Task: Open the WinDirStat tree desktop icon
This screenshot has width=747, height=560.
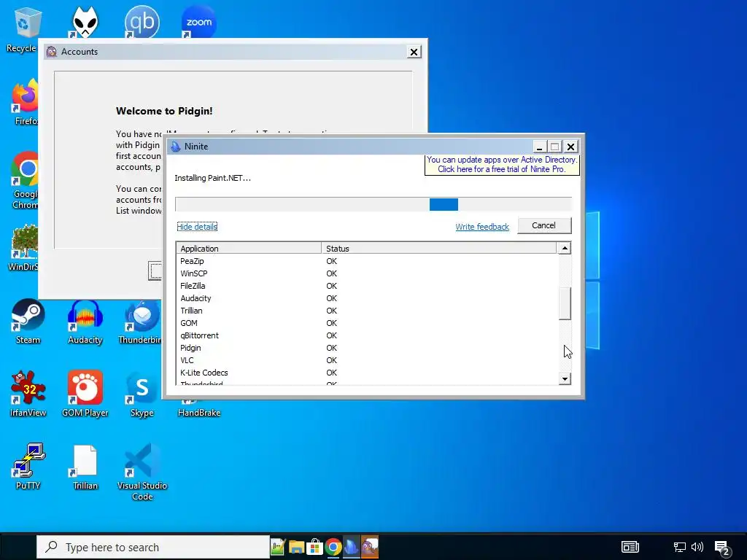Action: point(24,248)
